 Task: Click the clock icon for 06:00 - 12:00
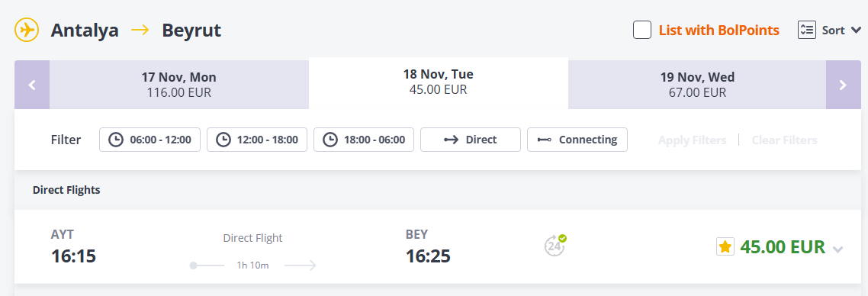[115, 140]
